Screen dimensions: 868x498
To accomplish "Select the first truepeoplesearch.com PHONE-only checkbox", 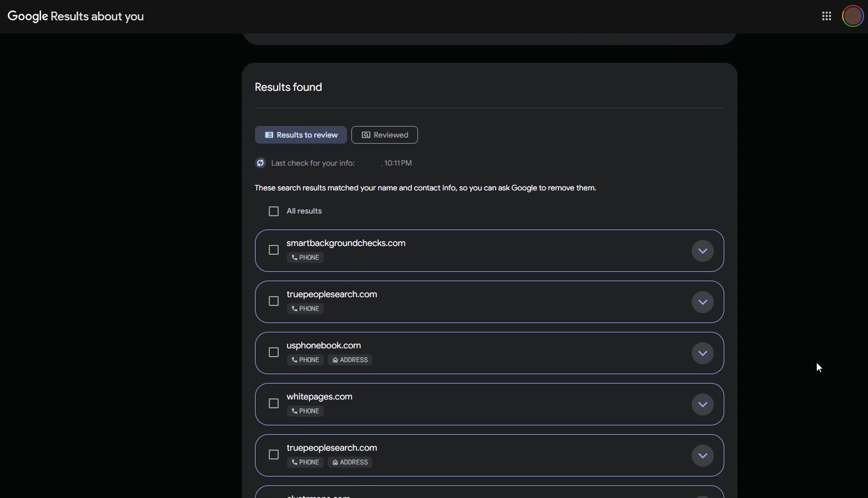I will (274, 301).
